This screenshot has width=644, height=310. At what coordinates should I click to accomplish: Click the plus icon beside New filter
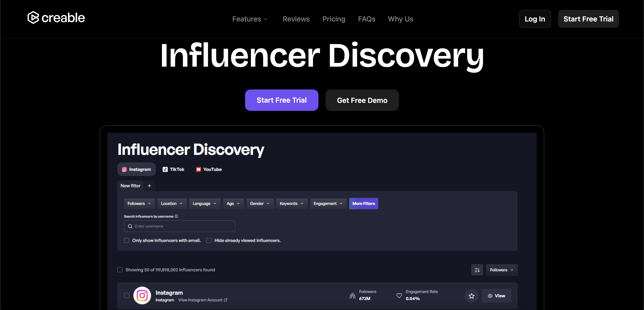149,186
